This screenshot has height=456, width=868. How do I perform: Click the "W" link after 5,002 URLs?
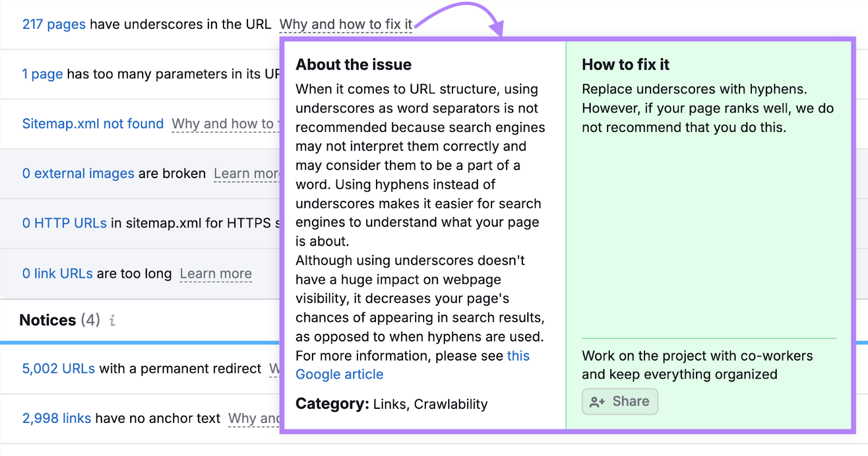pyautogui.click(x=273, y=369)
